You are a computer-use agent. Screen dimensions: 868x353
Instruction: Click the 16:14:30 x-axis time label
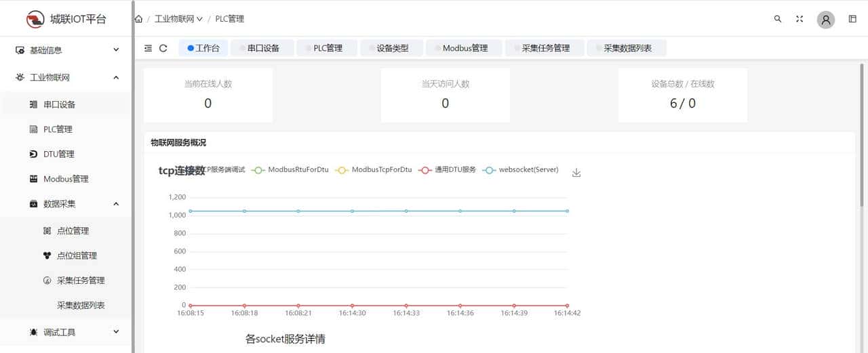click(x=352, y=313)
